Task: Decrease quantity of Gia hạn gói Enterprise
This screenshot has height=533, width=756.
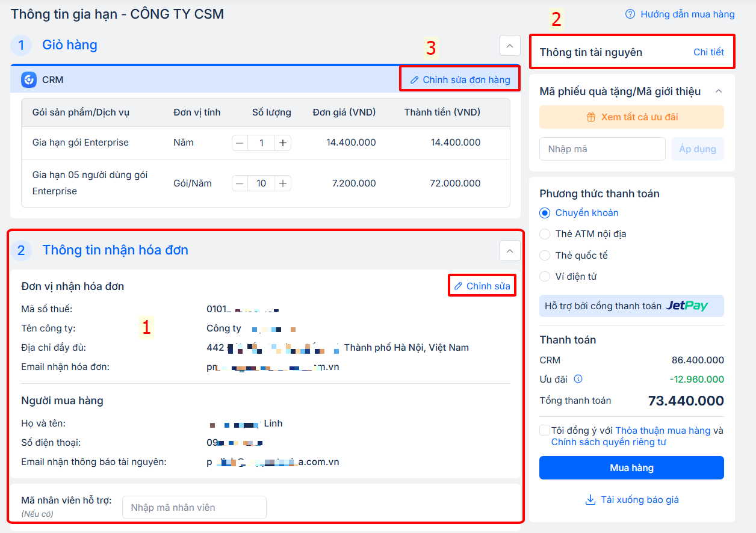Action: 240,143
